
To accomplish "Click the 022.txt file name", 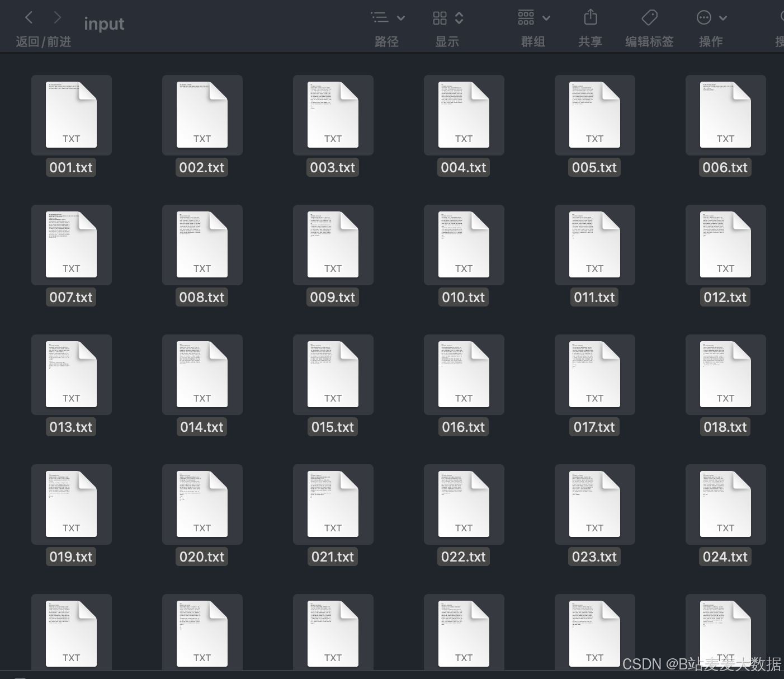I will (x=464, y=557).
